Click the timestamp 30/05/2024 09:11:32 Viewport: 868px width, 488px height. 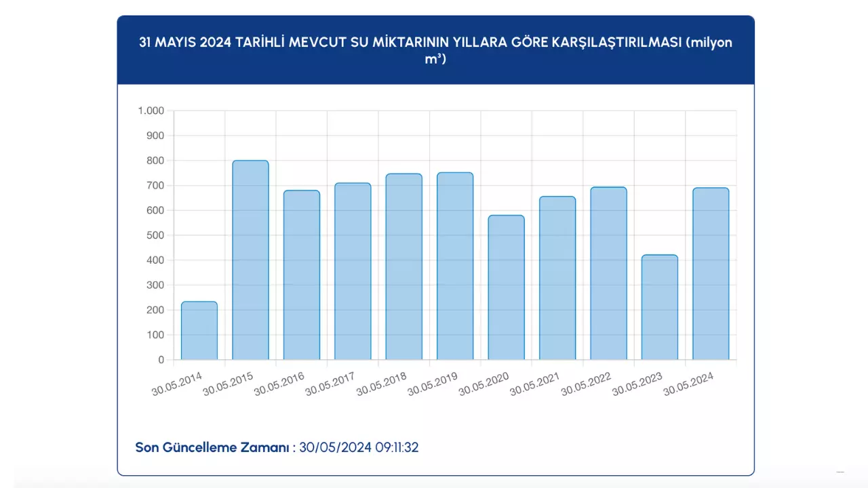point(359,447)
